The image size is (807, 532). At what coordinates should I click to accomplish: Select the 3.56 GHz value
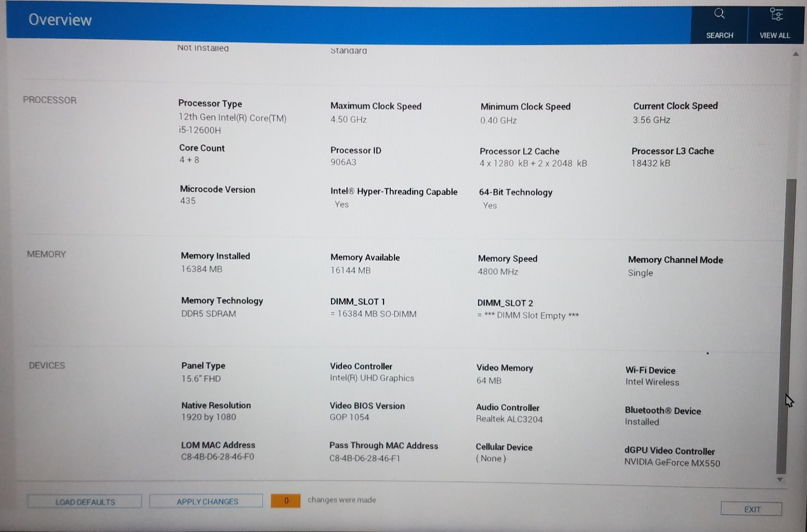point(652,120)
